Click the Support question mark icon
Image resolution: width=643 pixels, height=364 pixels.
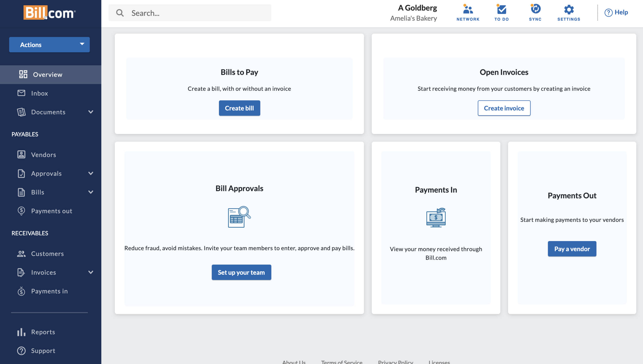21,351
